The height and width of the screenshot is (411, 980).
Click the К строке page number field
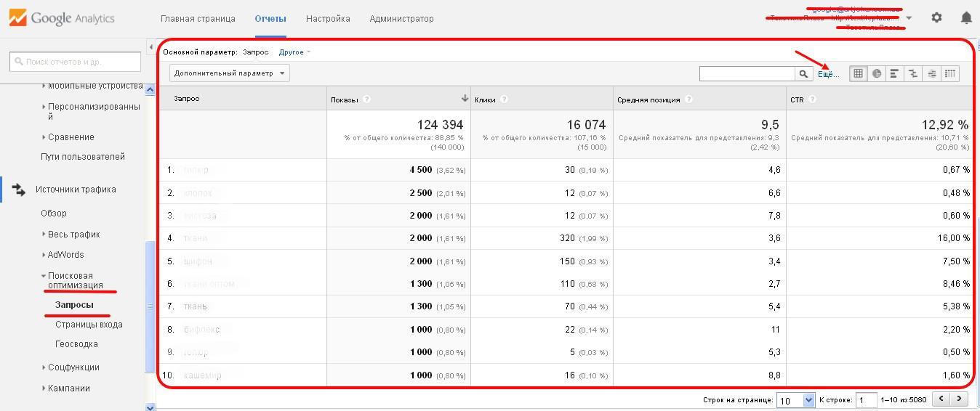(866, 400)
